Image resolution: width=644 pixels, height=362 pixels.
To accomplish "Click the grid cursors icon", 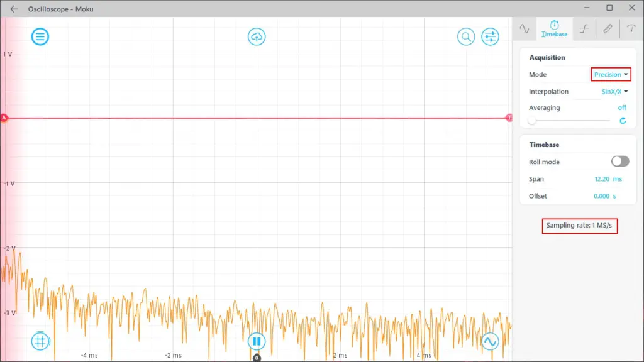I will point(41,341).
